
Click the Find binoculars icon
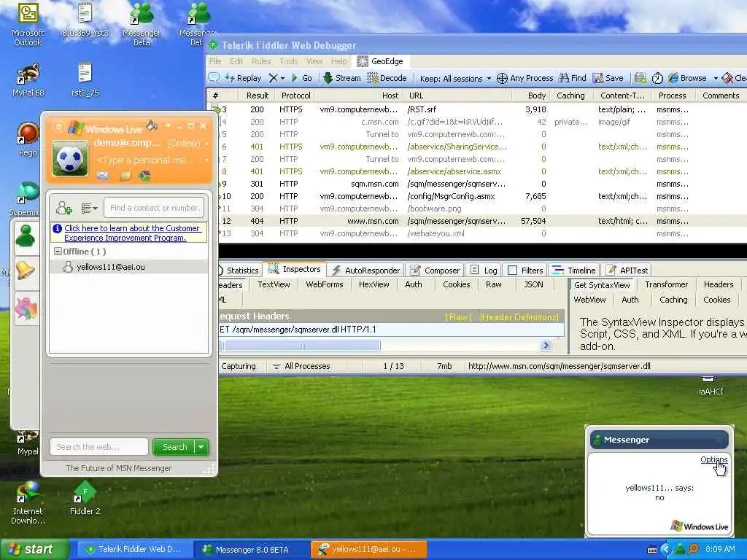564,77
